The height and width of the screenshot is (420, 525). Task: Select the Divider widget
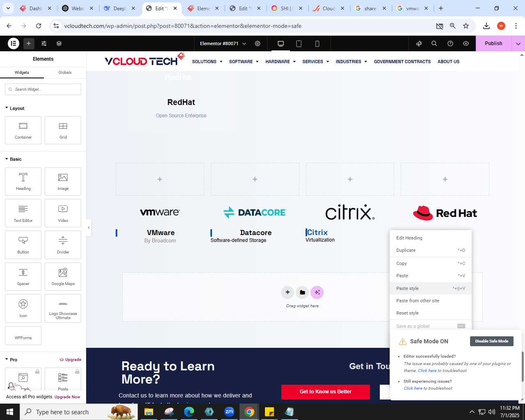63,245
